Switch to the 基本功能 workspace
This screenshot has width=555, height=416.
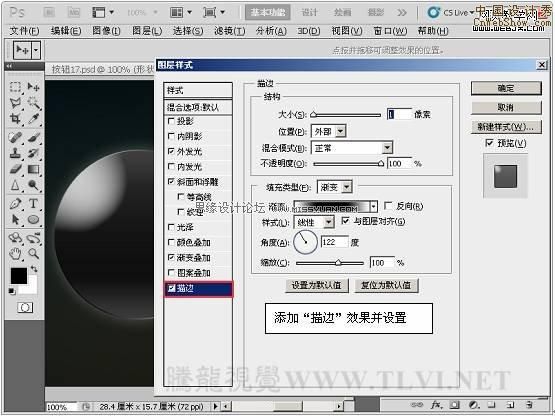(268, 13)
